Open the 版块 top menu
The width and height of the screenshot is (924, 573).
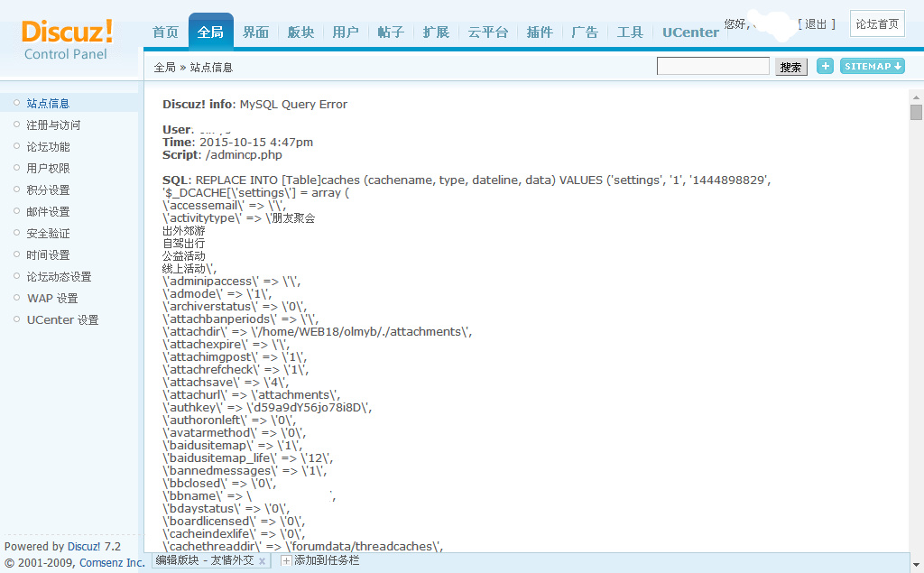click(300, 32)
